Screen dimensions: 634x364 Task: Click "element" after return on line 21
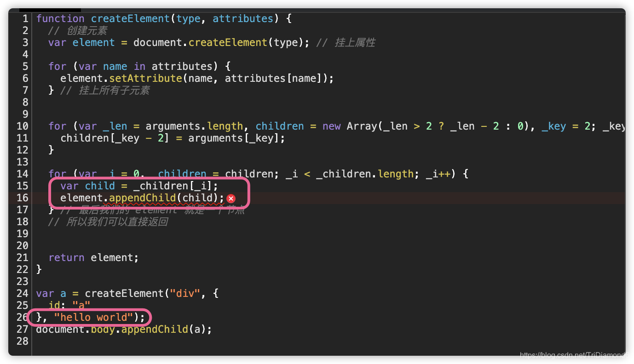(112, 257)
